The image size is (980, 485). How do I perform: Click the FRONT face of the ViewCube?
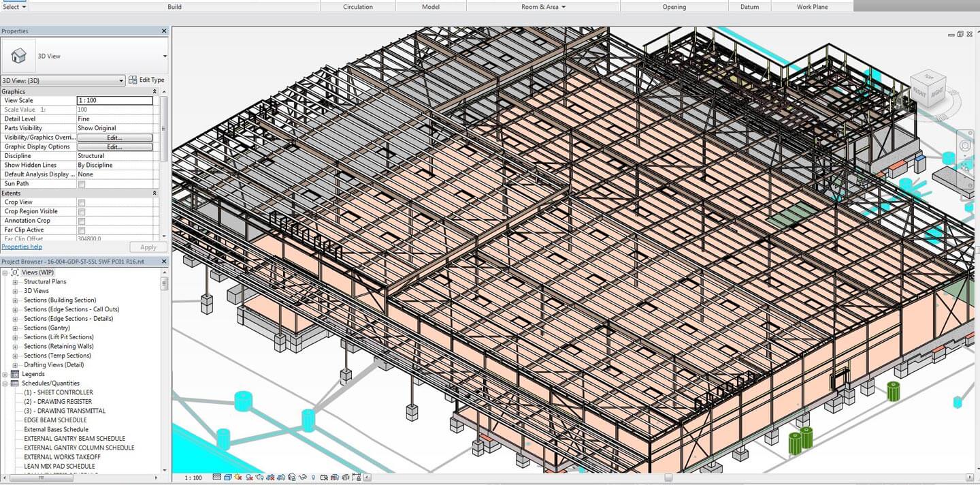click(x=919, y=92)
